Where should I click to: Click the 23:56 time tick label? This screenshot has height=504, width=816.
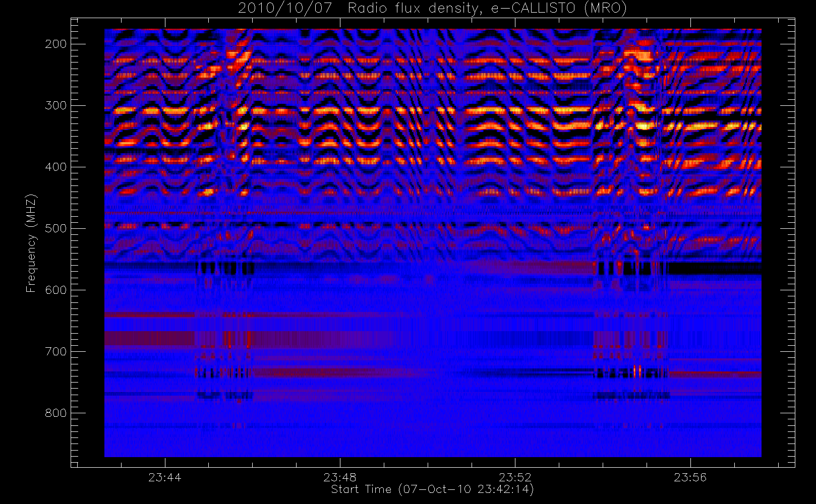click(x=690, y=477)
